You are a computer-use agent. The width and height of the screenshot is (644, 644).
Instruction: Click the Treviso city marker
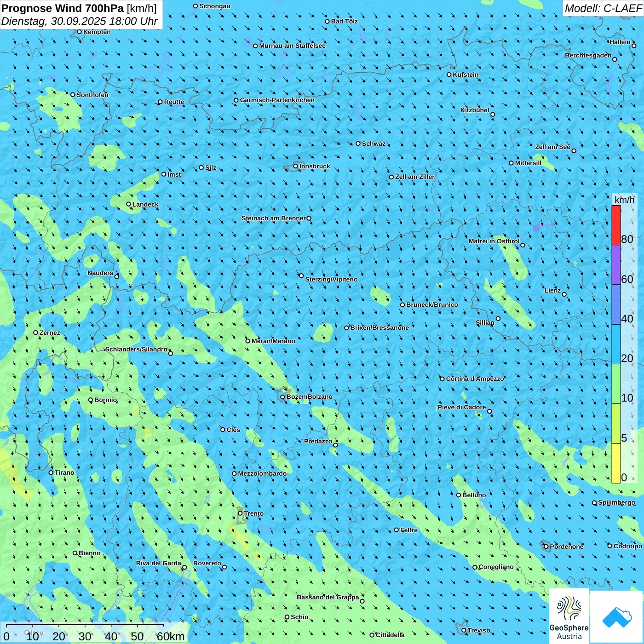tap(464, 630)
